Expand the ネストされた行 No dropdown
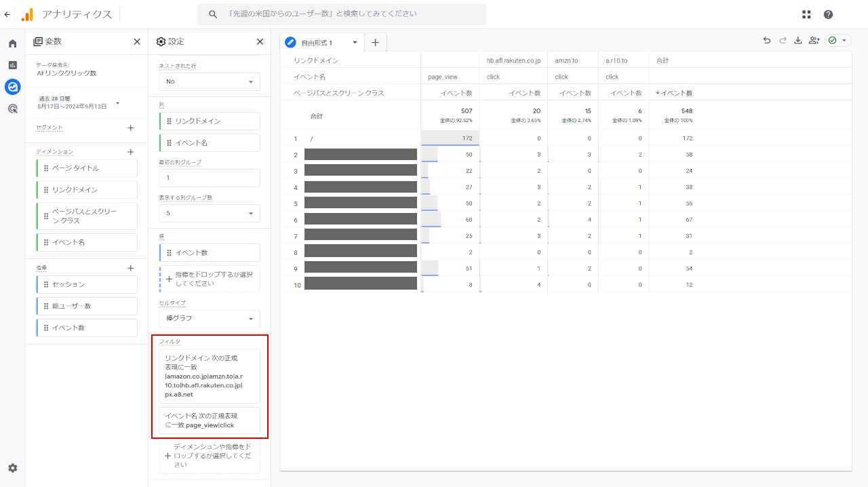This screenshot has width=868, height=487. click(210, 81)
